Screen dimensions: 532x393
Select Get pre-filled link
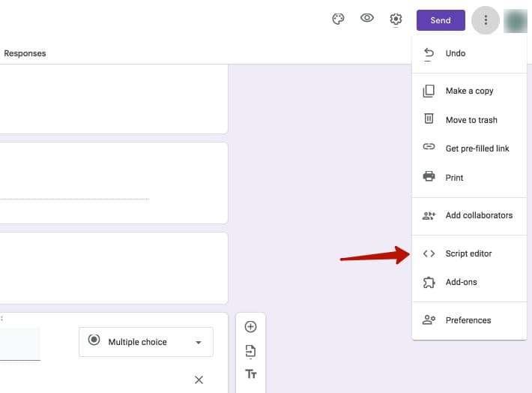pyautogui.click(x=470, y=148)
